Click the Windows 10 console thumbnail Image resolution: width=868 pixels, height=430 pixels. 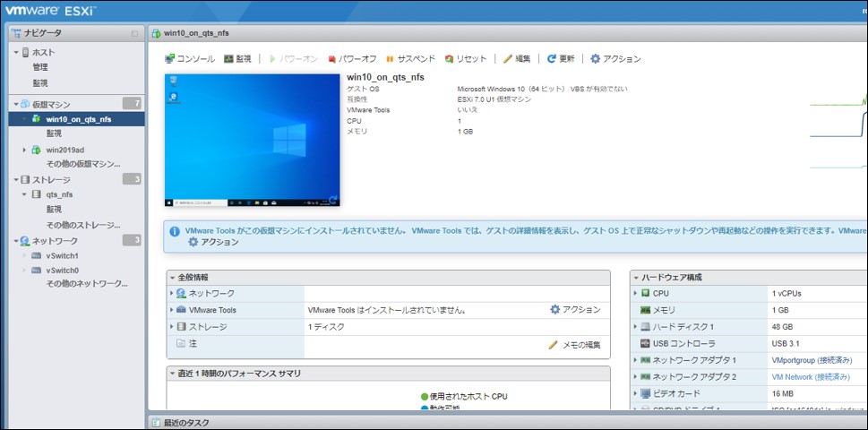pyautogui.click(x=253, y=140)
